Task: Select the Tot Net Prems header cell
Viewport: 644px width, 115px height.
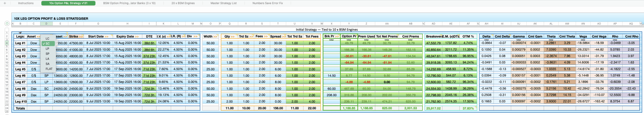Action: pyautogui.click(x=387, y=36)
